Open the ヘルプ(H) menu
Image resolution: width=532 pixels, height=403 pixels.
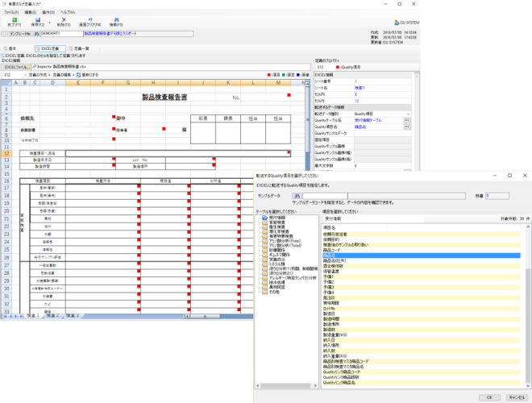[68, 12]
